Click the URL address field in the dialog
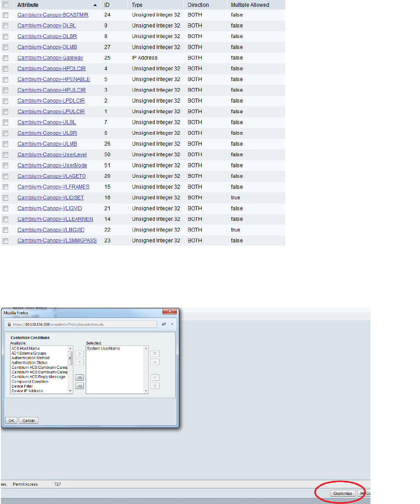The image size is (420, 504). [x=81, y=324]
